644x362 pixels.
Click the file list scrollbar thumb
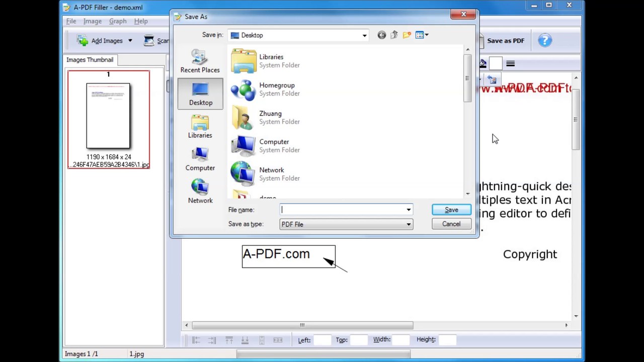point(467,79)
